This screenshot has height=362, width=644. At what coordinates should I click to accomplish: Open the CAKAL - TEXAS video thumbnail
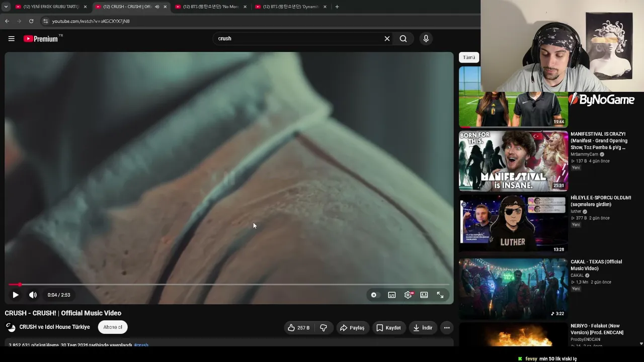click(x=513, y=289)
